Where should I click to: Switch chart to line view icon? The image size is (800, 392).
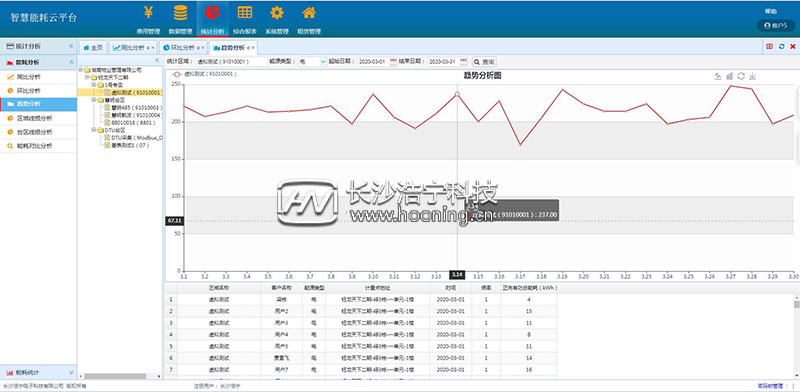tap(718, 76)
